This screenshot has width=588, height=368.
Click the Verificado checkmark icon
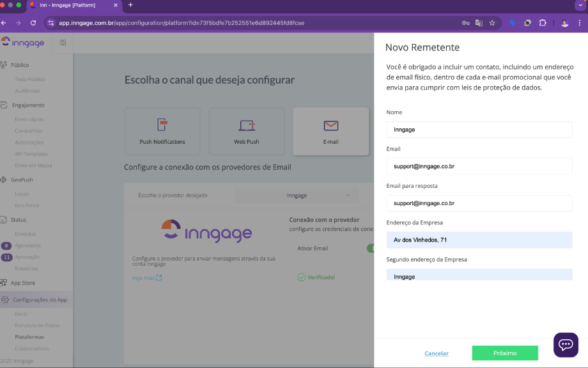pyautogui.click(x=302, y=277)
